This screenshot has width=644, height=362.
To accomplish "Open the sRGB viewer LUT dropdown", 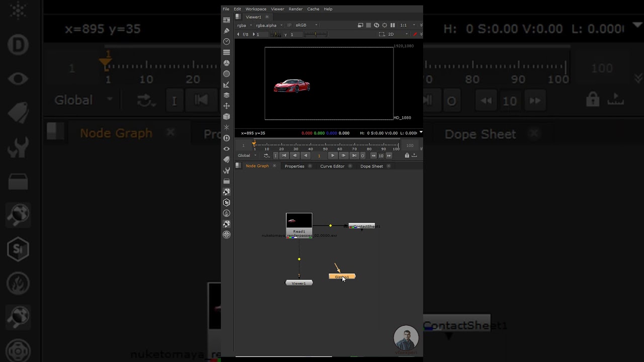I will [x=306, y=25].
